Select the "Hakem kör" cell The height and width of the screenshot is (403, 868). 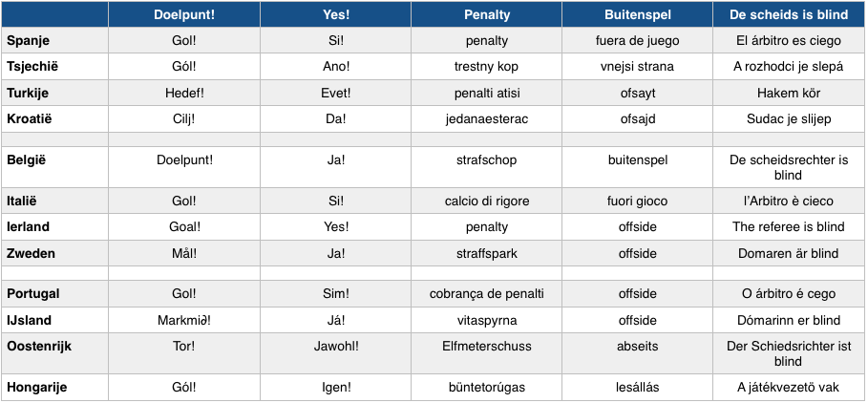(x=788, y=94)
